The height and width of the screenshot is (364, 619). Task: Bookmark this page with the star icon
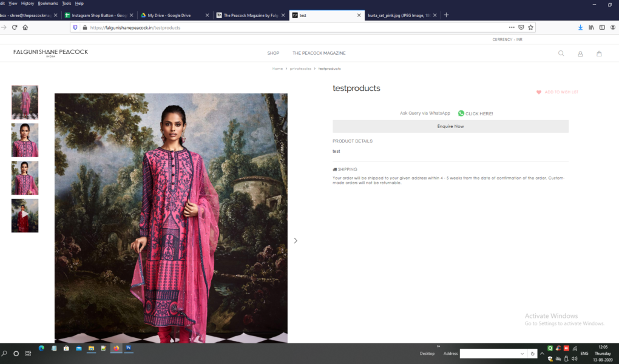click(530, 27)
